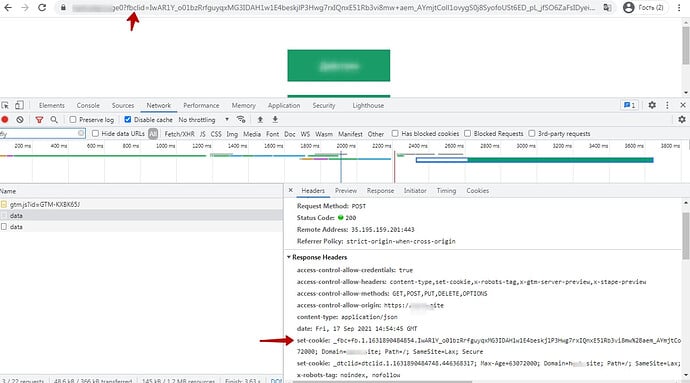Filter requests by Font
The image size is (690, 383).
pos(272,134)
